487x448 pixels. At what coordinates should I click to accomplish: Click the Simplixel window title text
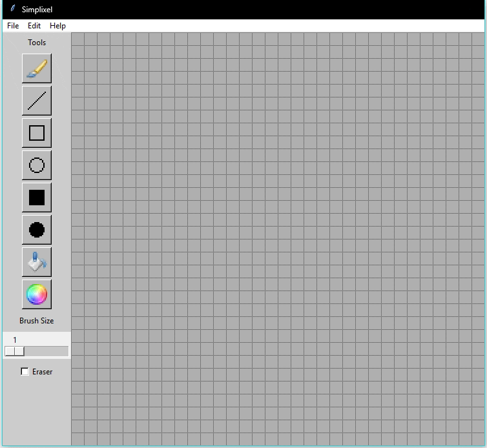click(x=37, y=10)
